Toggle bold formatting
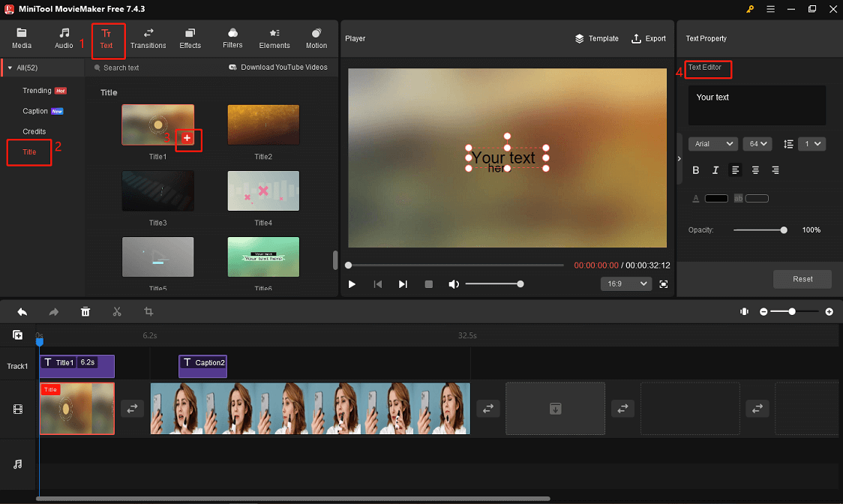Screen dimensions: 843x504 click(696, 170)
